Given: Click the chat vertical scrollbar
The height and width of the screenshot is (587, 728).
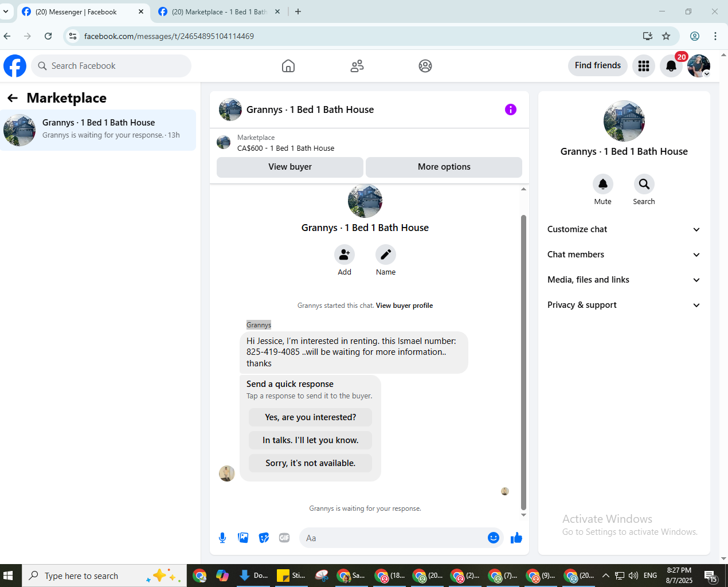Looking at the screenshot, I should click(x=523, y=362).
